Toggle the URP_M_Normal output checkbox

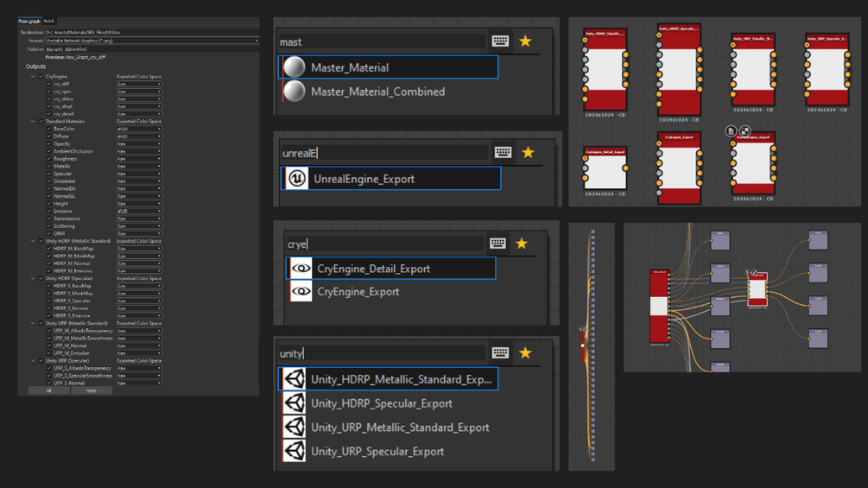coord(48,345)
